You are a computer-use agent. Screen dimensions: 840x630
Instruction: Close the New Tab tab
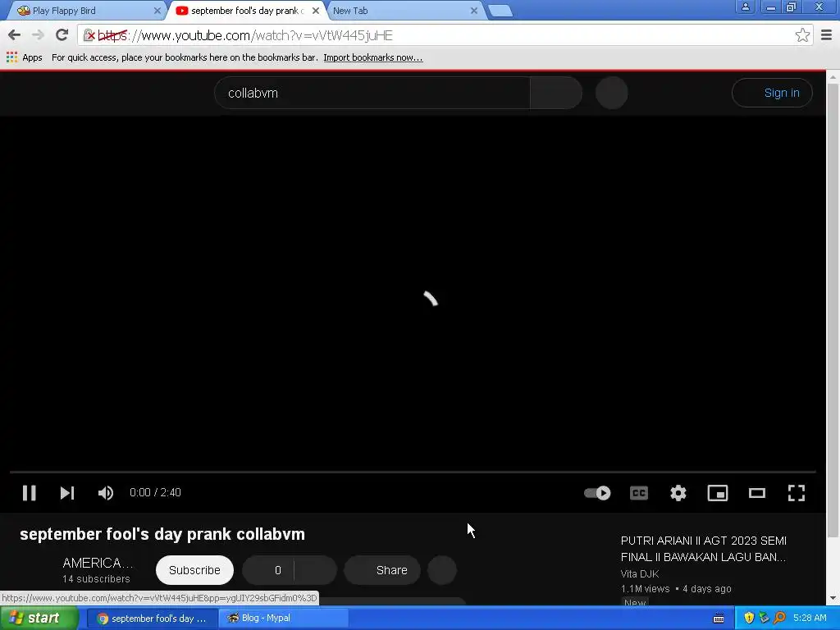click(x=474, y=11)
